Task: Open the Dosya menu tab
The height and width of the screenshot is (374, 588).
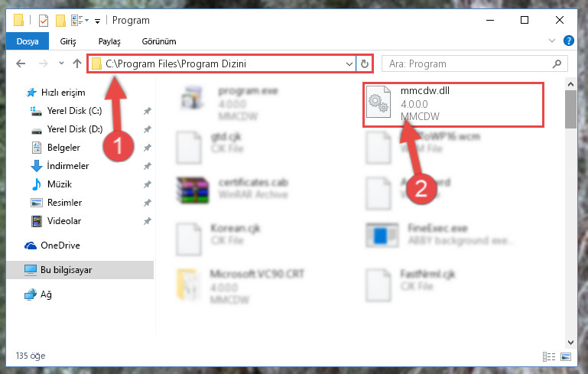Action: point(28,41)
